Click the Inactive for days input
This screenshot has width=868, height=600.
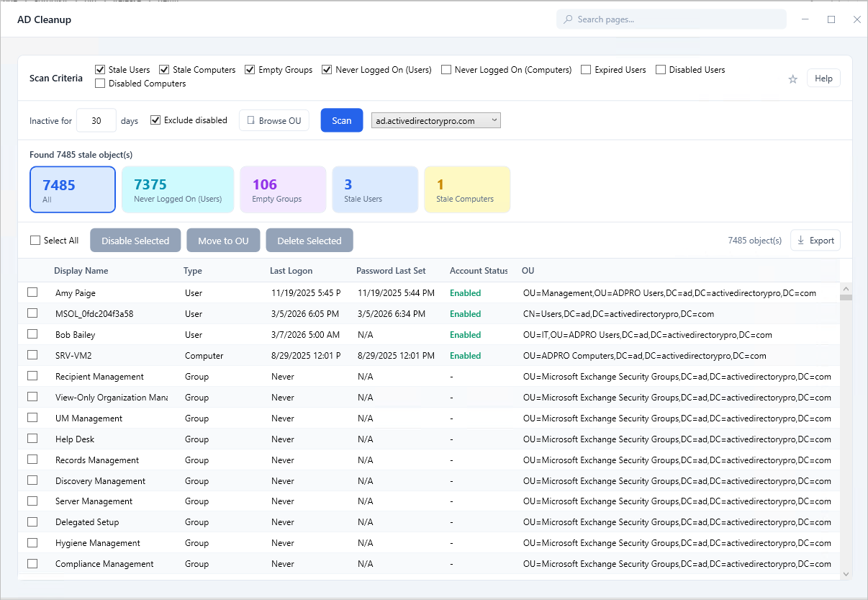pos(96,120)
